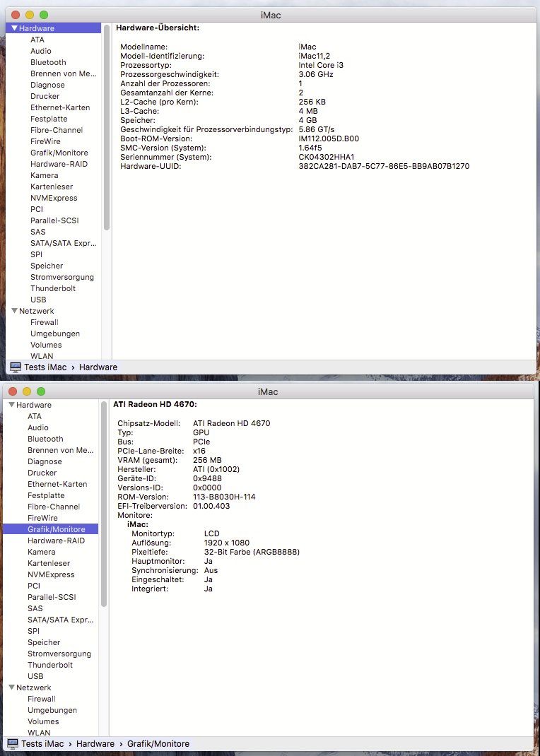Select Brennen von Medien in bottom window sidebar
540x756 pixels.
(x=61, y=450)
